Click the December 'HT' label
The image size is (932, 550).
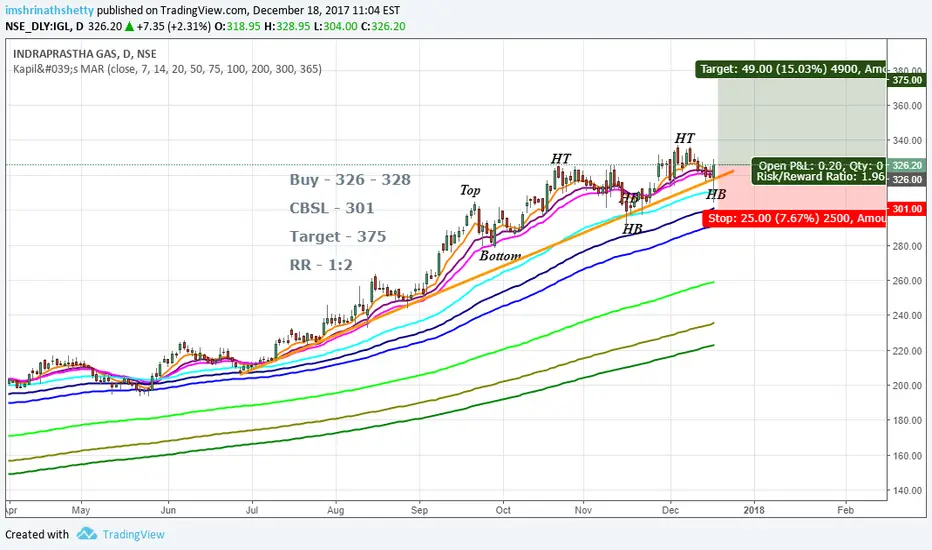pyautogui.click(x=684, y=138)
